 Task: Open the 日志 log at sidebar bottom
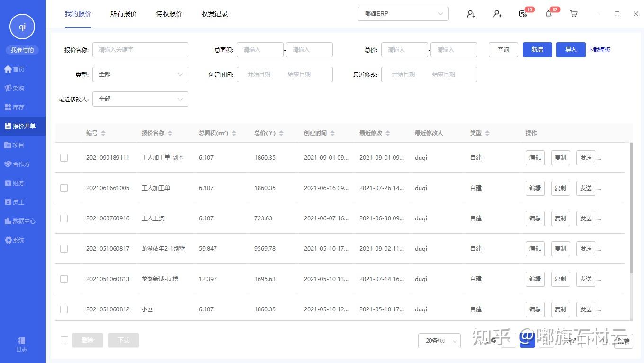(22, 345)
